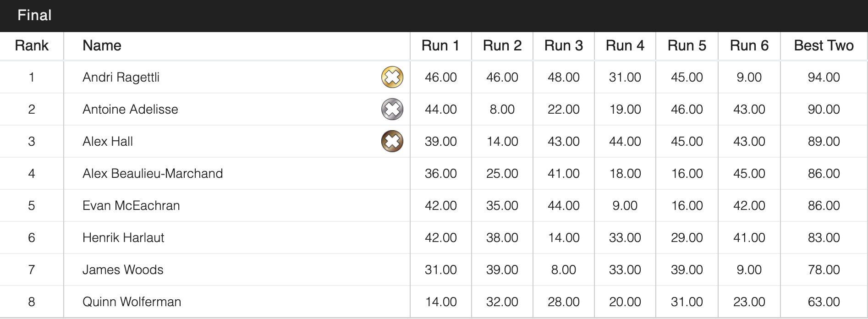Open Andri Ragettli's name link
This screenshot has width=868, height=319.
[x=121, y=77]
